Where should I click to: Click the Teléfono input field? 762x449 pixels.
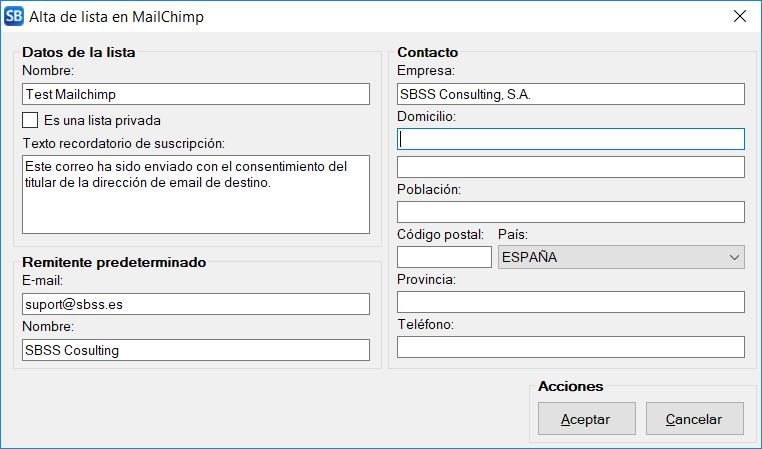(570, 347)
